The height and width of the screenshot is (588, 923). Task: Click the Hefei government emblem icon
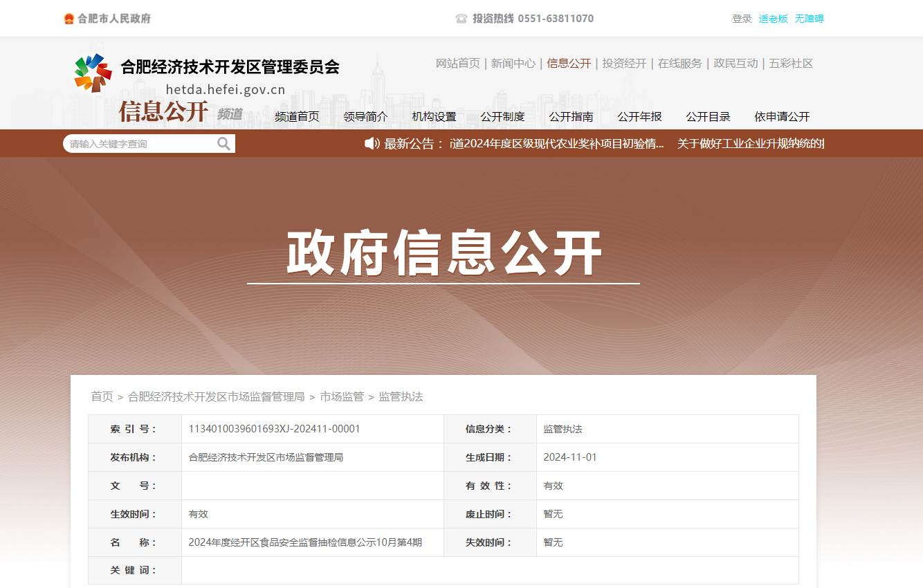(x=68, y=19)
